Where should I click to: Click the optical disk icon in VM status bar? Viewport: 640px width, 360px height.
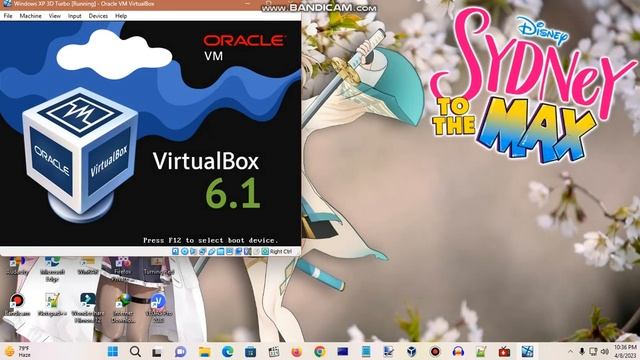click(184, 251)
